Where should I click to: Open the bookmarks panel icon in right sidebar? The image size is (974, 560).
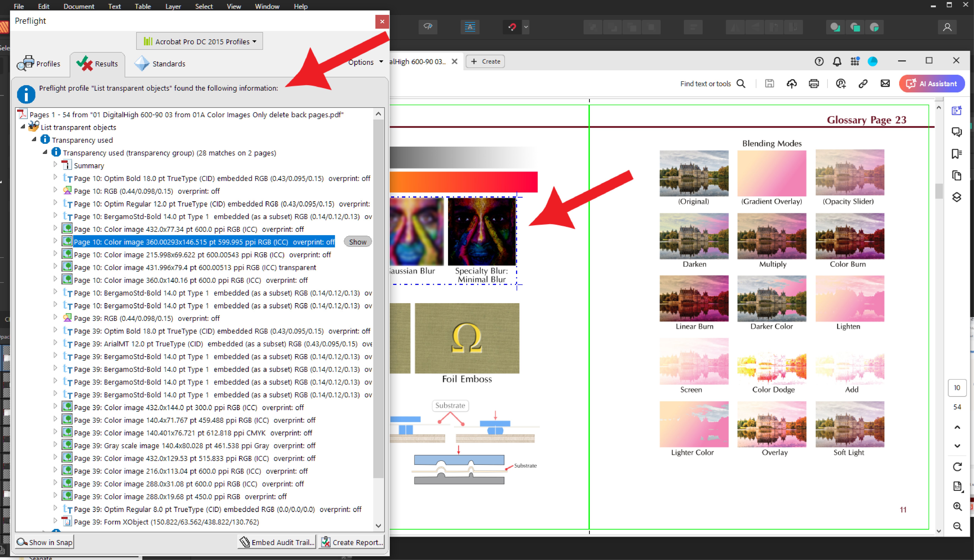coord(957,154)
